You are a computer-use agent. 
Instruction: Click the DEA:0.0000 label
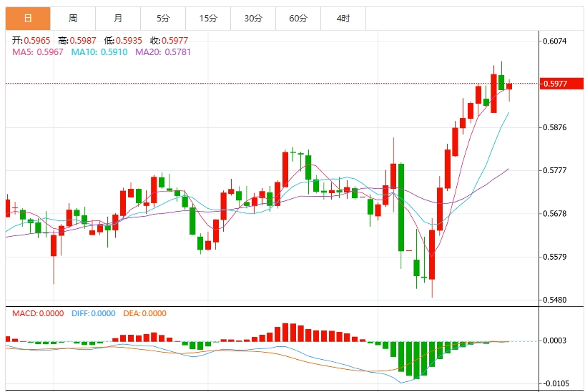click(x=144, y=313)
